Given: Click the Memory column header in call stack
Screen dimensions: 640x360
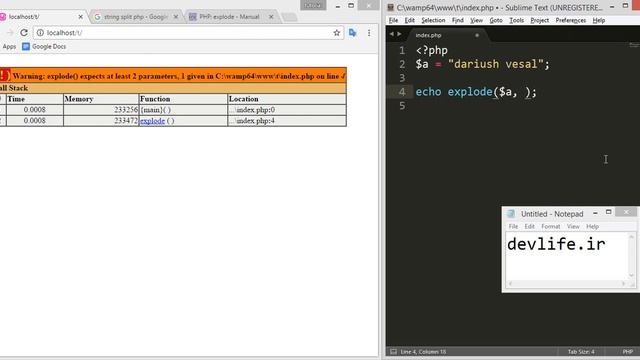Looking at the screenshot, I should tap(101, 99).
